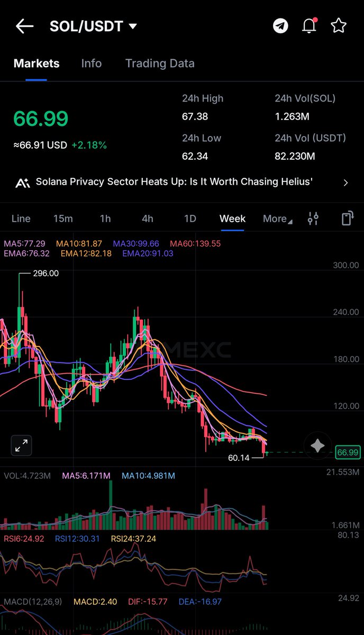Tap the VOL:4.723M label

28,476
